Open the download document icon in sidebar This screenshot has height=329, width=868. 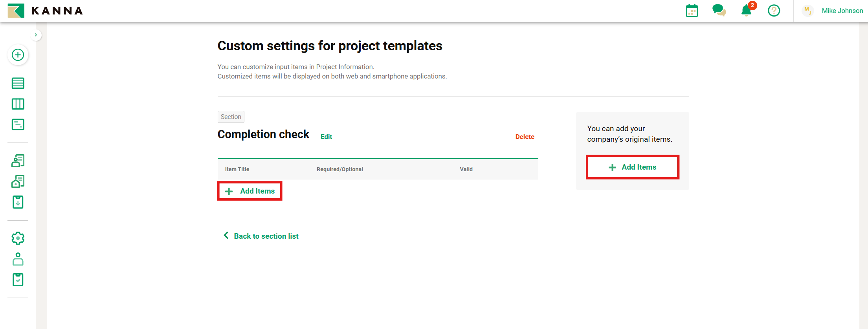tap(18, 202)
